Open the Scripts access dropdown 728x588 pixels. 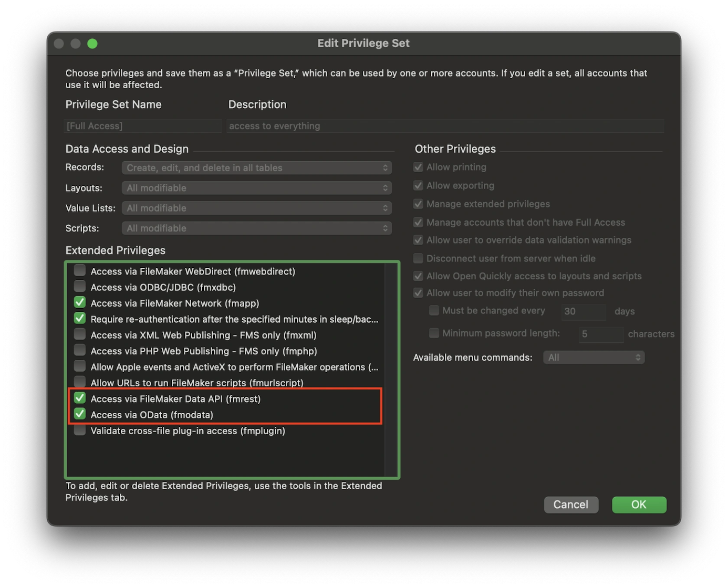tap(256, 228)
